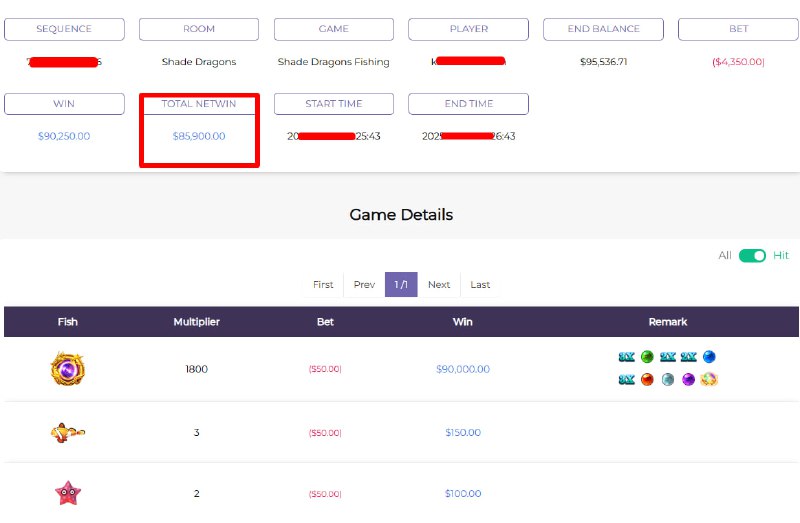Go to the Prev page
This screenshot has width=800, height=523.
pyautogui.click(x=364, y=285)
